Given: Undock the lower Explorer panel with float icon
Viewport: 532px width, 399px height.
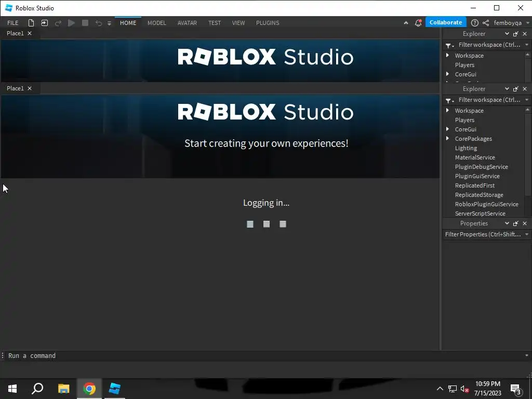Looking at the screenshot, I should click(516, 88).
